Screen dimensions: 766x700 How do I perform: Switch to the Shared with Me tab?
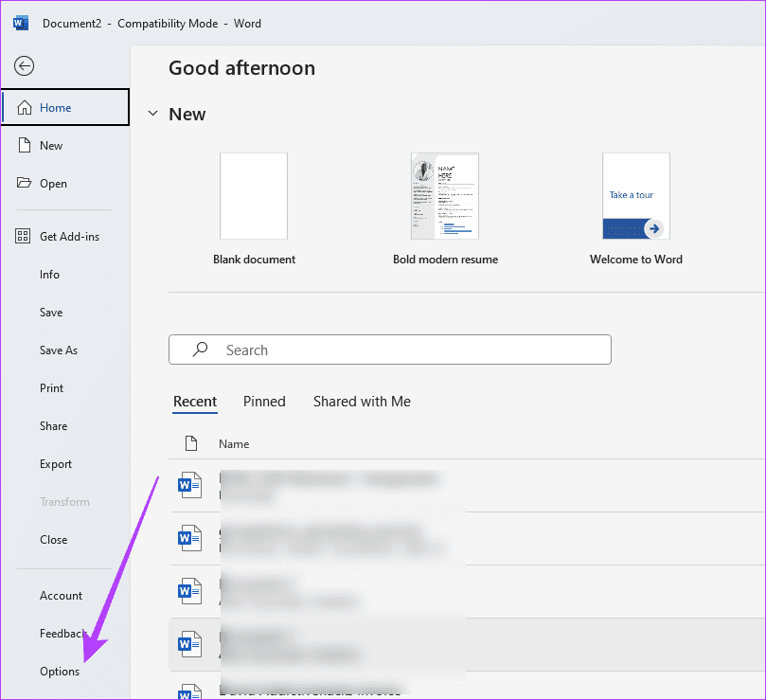(x=362, y=402)
